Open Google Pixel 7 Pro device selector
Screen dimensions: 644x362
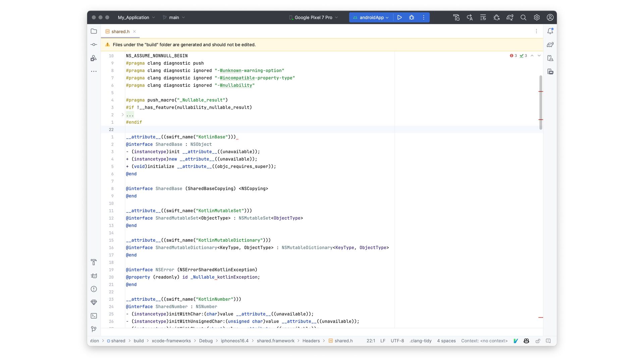314,17
